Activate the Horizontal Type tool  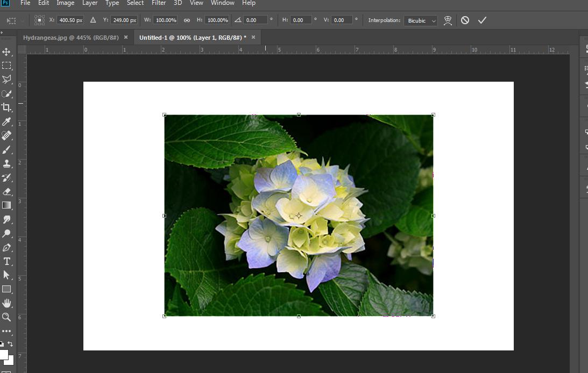(x=6, y=261)
